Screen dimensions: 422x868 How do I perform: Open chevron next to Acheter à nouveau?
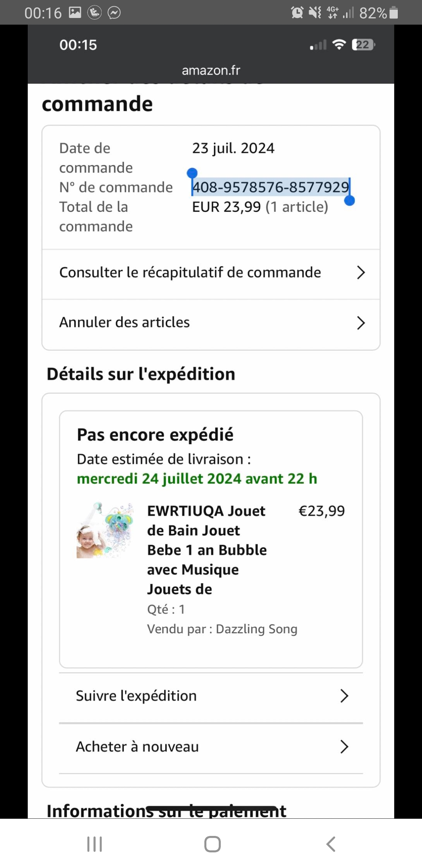344,747
